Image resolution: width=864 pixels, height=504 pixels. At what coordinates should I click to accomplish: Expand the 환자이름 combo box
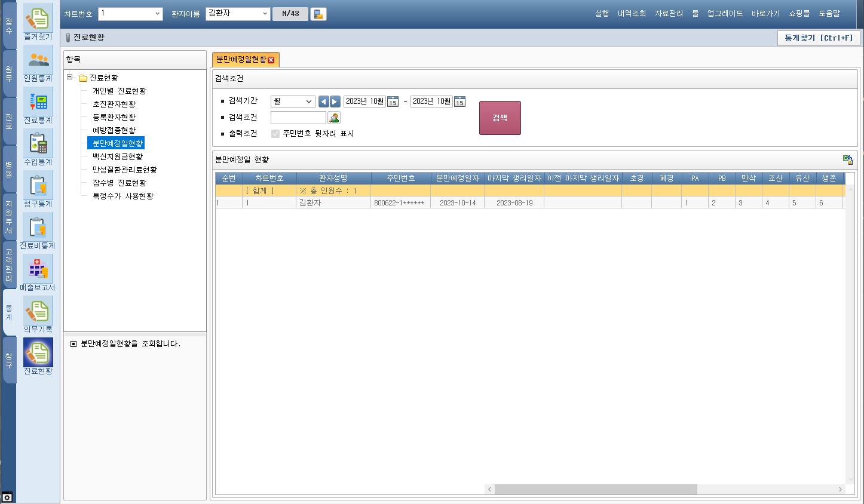pos(265,14)
